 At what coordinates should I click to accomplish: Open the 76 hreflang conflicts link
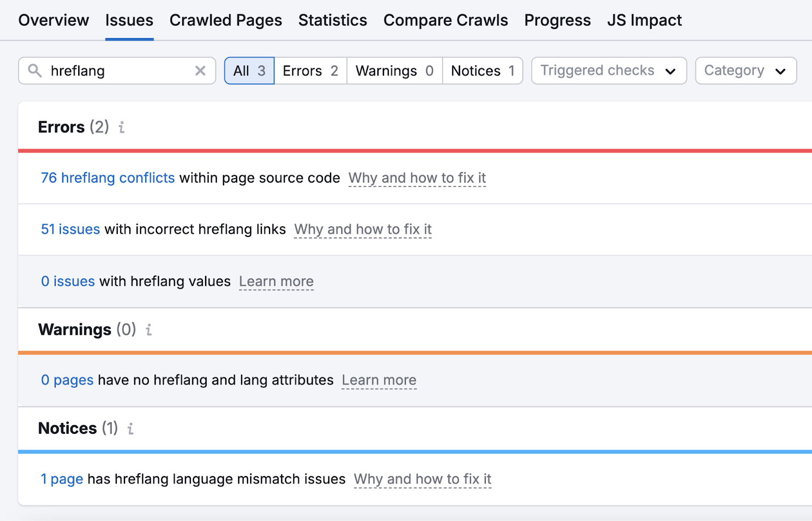(x=108, y=178)
